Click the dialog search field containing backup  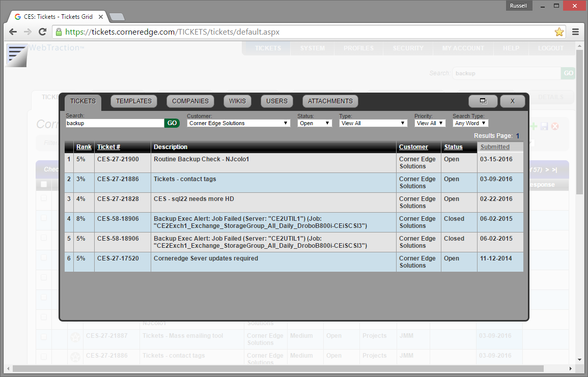(115, 123)
